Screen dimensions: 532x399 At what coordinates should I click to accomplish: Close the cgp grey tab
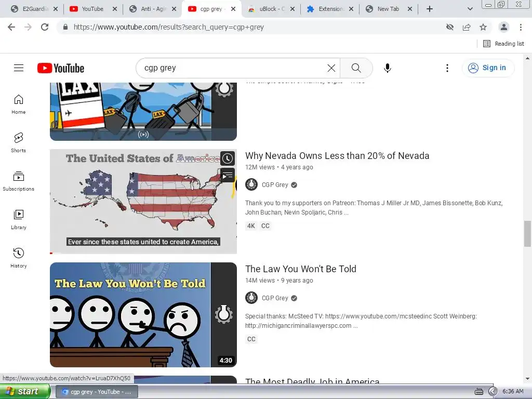click(x=233, y=9)
